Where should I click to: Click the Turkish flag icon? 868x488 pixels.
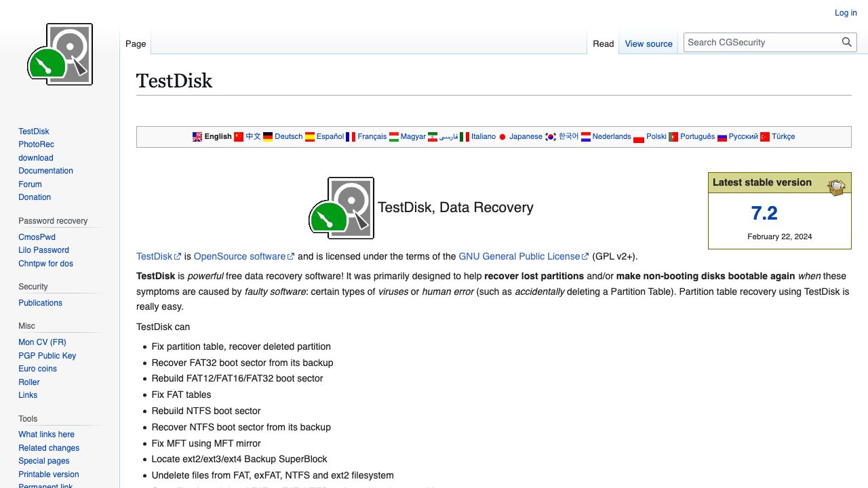click(765, 137)
